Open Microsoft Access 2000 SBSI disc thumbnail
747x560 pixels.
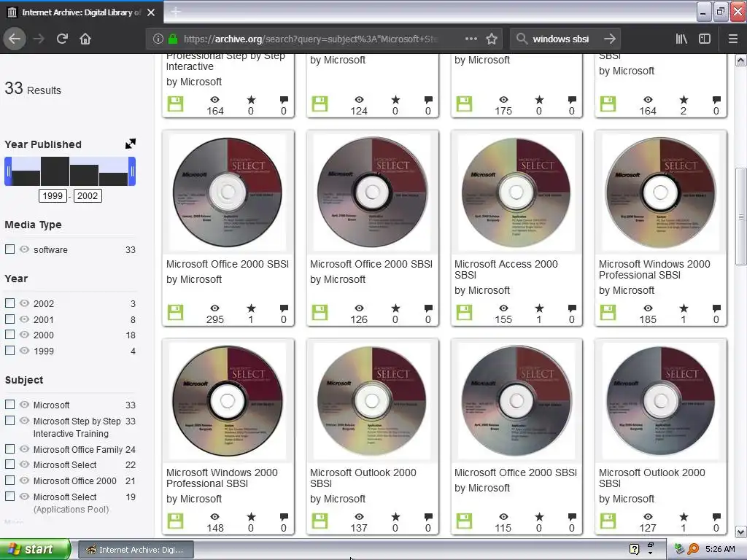click(516, 192)
